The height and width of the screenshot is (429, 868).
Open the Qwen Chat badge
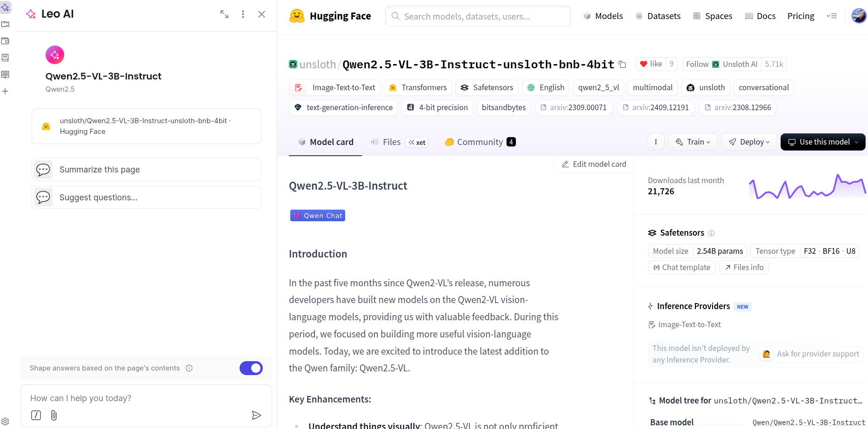click(x=318, y=216)
